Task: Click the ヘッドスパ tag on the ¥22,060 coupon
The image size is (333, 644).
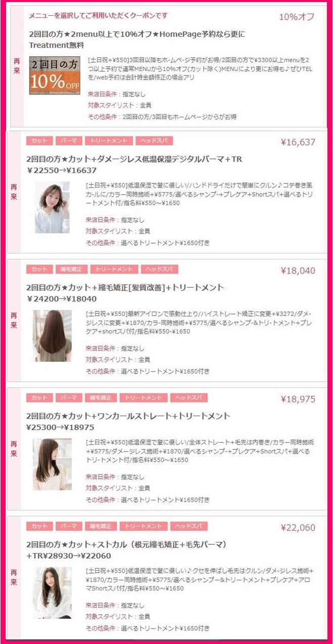Action: tap(188, 526)
